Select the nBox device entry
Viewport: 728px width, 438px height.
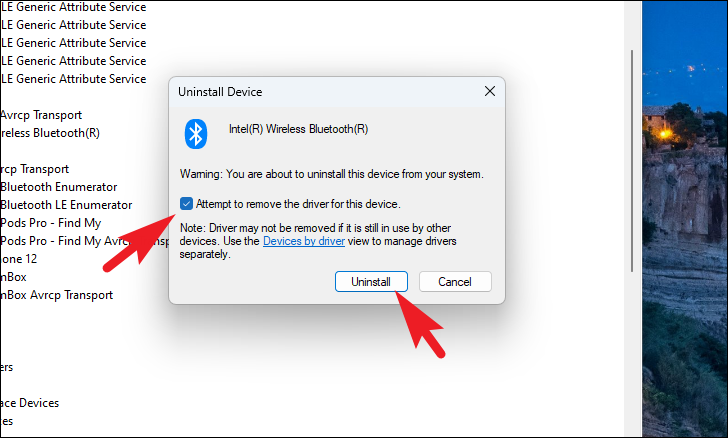pos(13,277)
